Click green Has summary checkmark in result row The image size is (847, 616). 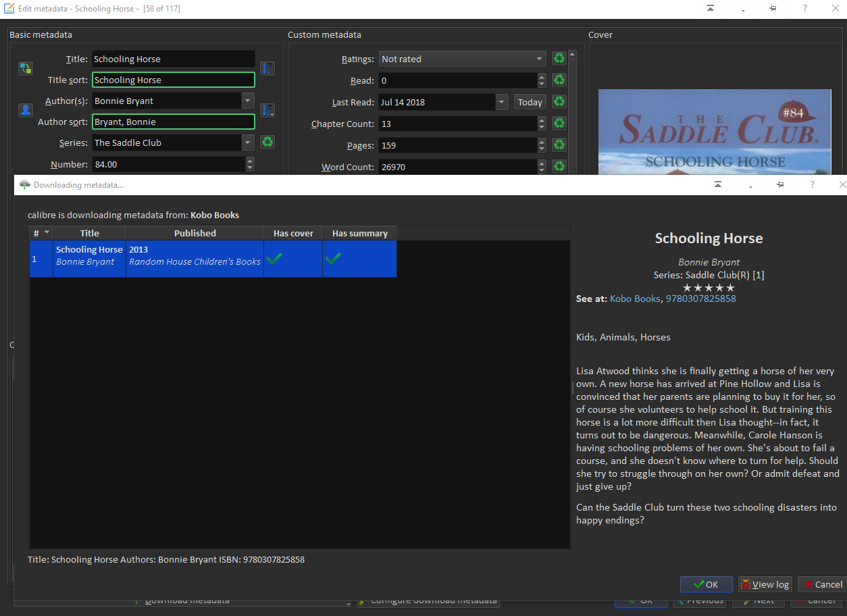pyautogui.click(x=332, y=258)
